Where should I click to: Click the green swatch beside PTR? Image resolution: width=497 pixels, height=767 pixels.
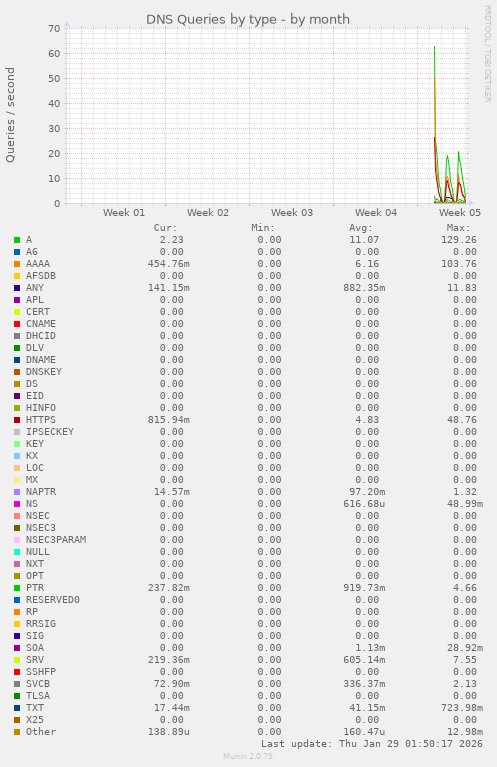pyautogui.click(x=17, y=588)
